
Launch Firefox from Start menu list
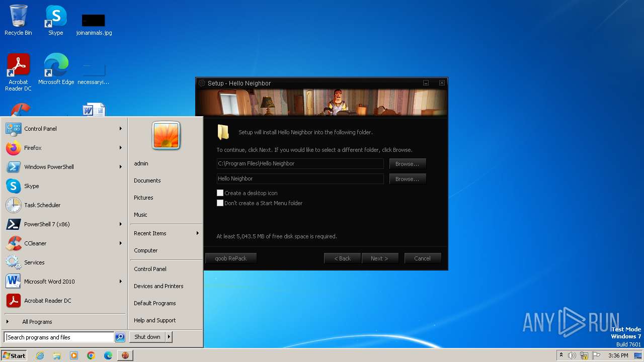pyautogui.click(x=64, y=148)
